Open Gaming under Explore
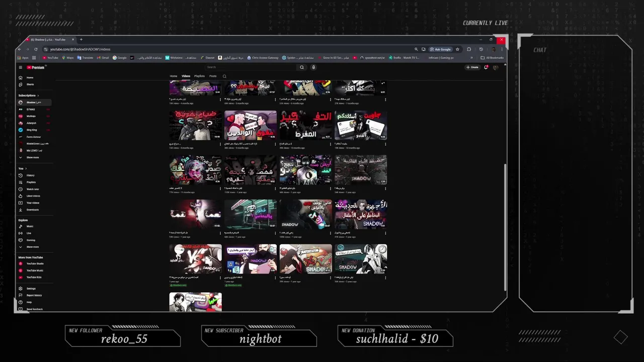 coord(34,240)
